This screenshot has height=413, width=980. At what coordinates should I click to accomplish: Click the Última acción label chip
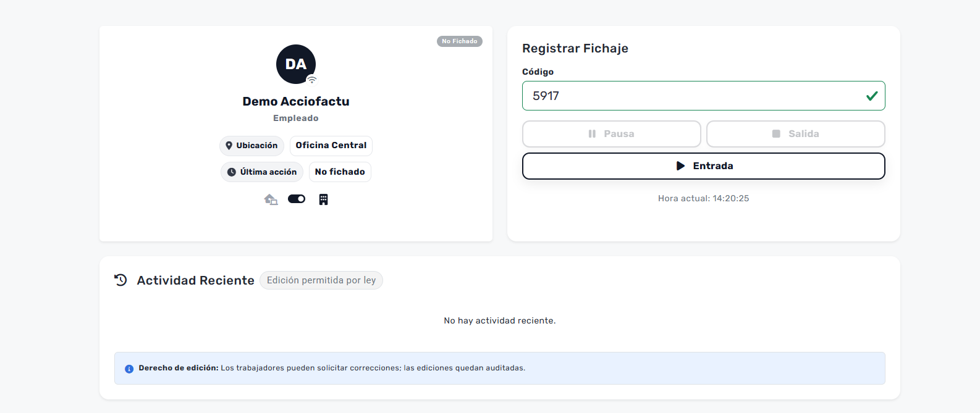(x=262, y=172)
